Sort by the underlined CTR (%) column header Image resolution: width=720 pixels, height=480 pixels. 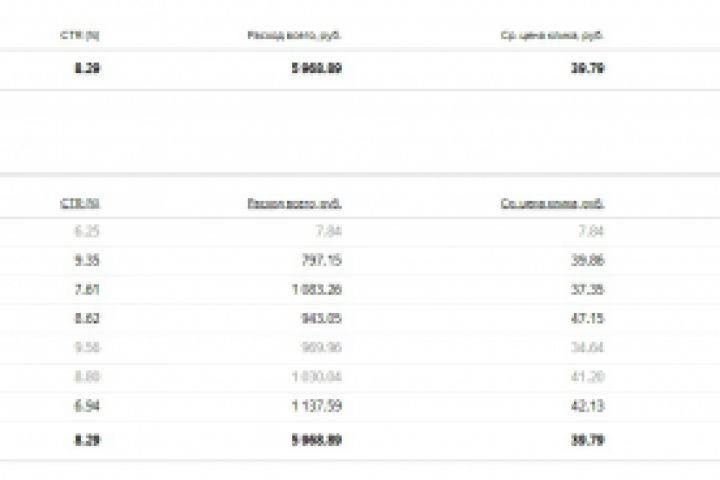click(x=86, y=203)
